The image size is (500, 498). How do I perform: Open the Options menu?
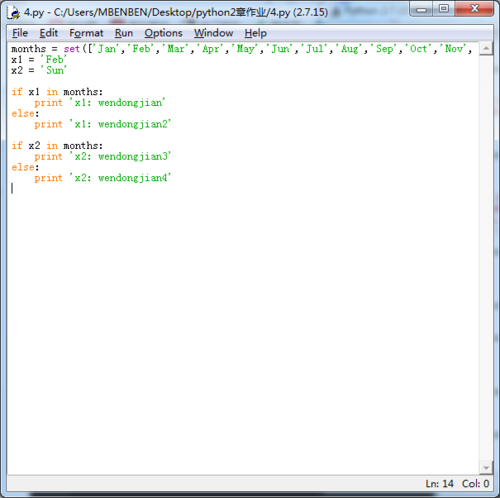tap(163, 33)
